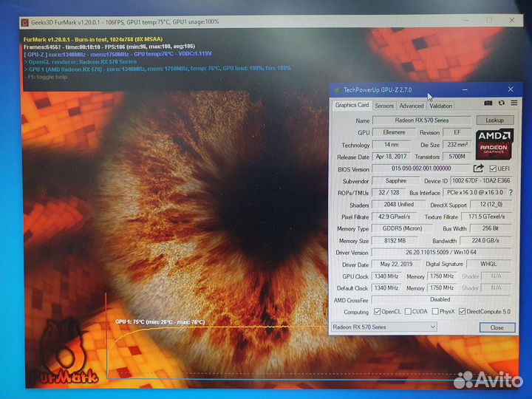The image size is (532, 399).
Task: Click the DirectX Support field 12 (12_0)
Action: [491, 205]
